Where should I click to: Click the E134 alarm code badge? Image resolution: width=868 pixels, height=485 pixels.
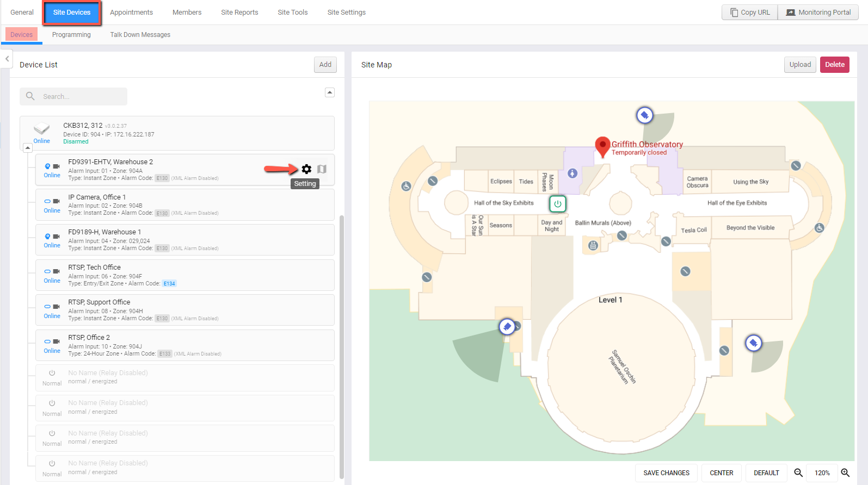[x=169, y=283]
